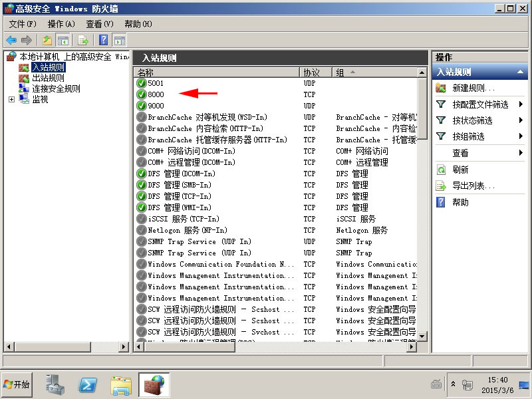Open the 文件(F) menu
The image size is (532, 399).
point(23,24)
